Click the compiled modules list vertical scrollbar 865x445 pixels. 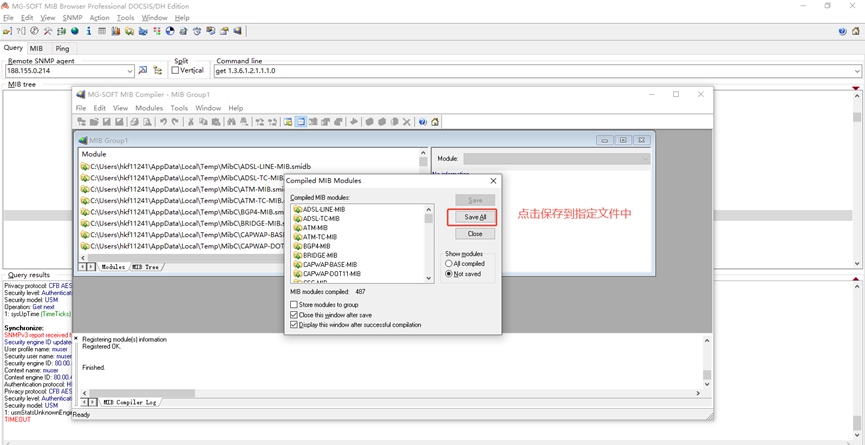429,244
